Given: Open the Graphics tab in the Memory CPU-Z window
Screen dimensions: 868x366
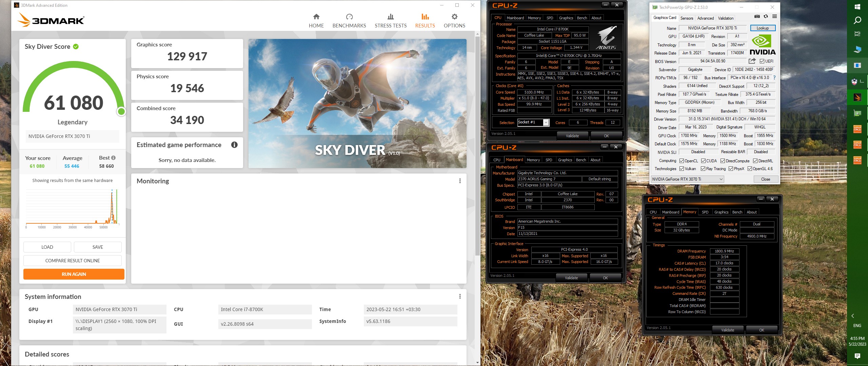Looking at the screenshot, I should [x=721, y=212].
